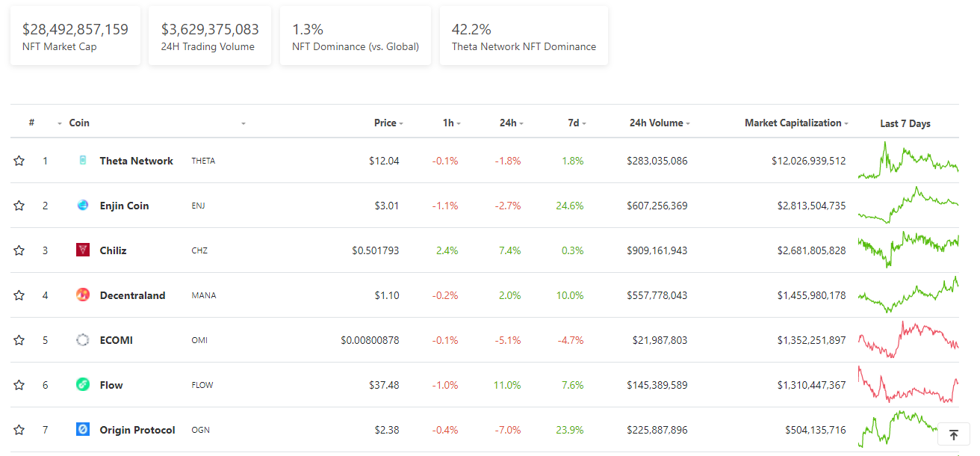Toggle the favorite star for ECOMI
980x456 pixels.
19,340
